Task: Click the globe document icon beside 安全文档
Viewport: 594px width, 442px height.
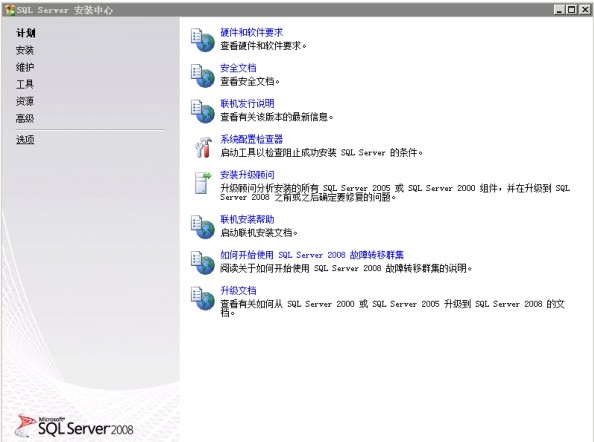Action: coord(203,75)
